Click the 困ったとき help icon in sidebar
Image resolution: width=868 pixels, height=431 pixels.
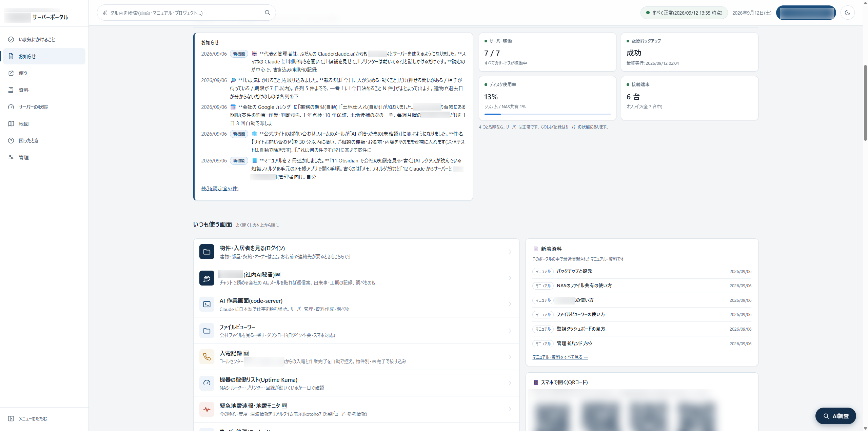coord(11,140)
